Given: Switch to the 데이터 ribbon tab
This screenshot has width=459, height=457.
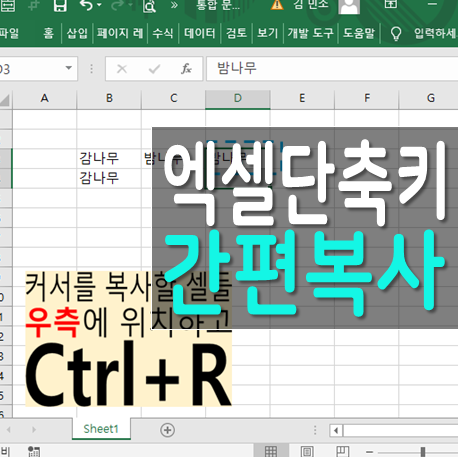Looking at the screenshot, I should [200, 33].
